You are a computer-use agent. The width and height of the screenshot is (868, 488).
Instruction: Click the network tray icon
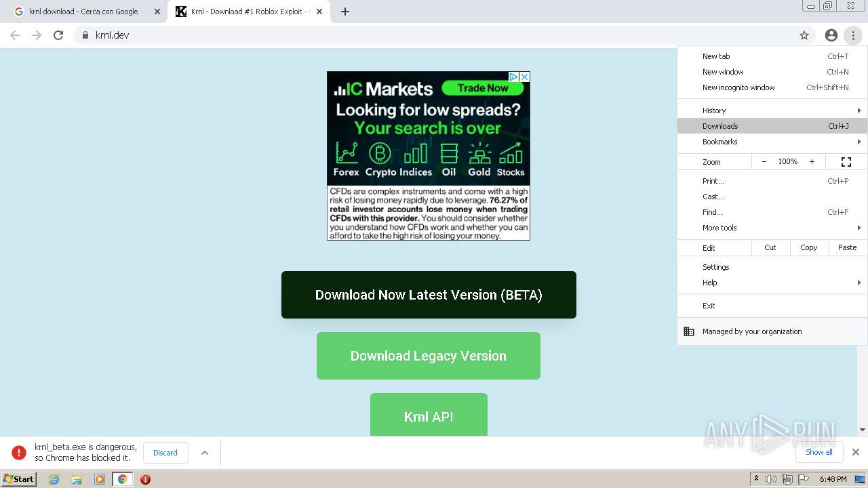[x=787, y=479]
